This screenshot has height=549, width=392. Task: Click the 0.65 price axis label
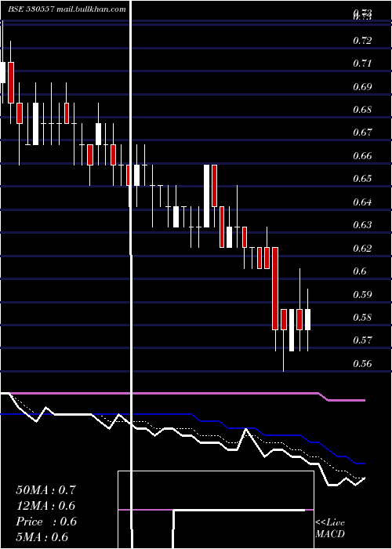click(362, 179)
